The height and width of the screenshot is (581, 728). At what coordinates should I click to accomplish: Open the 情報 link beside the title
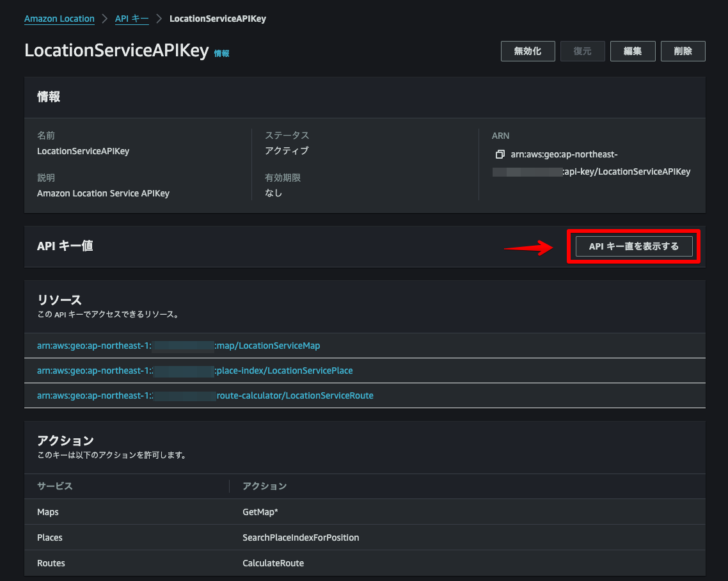pyautogui.click(x=221, y=53)
